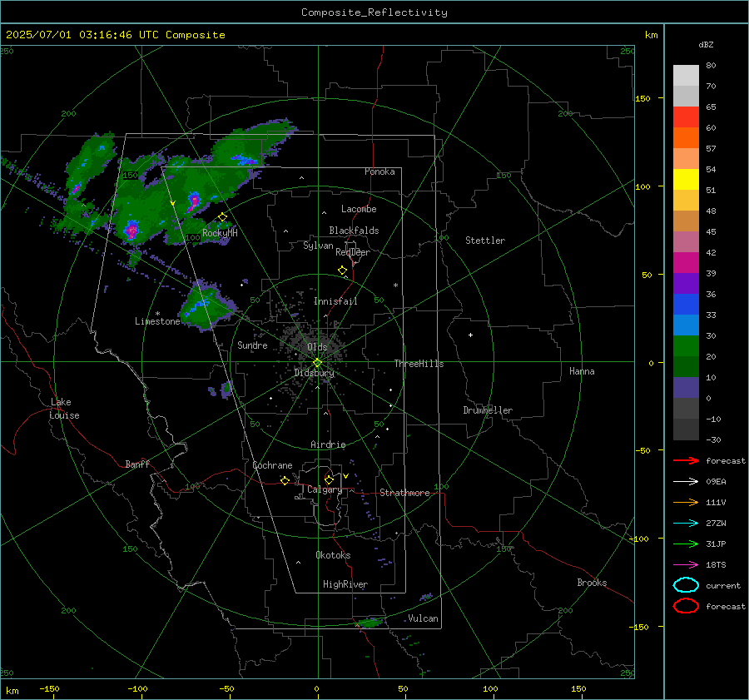Click the cyan current ellipse legend icon
The width and height of the screenshot is (749, 700).
coord(686,585)
